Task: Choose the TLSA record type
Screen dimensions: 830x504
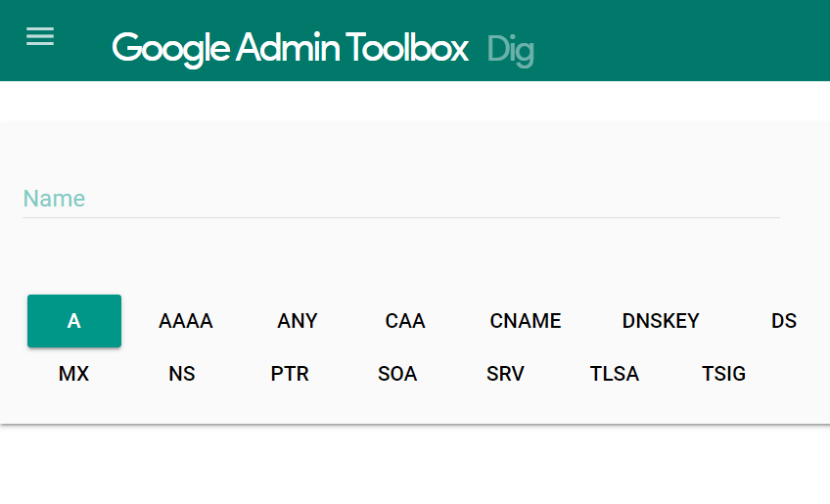Action: 615,374
